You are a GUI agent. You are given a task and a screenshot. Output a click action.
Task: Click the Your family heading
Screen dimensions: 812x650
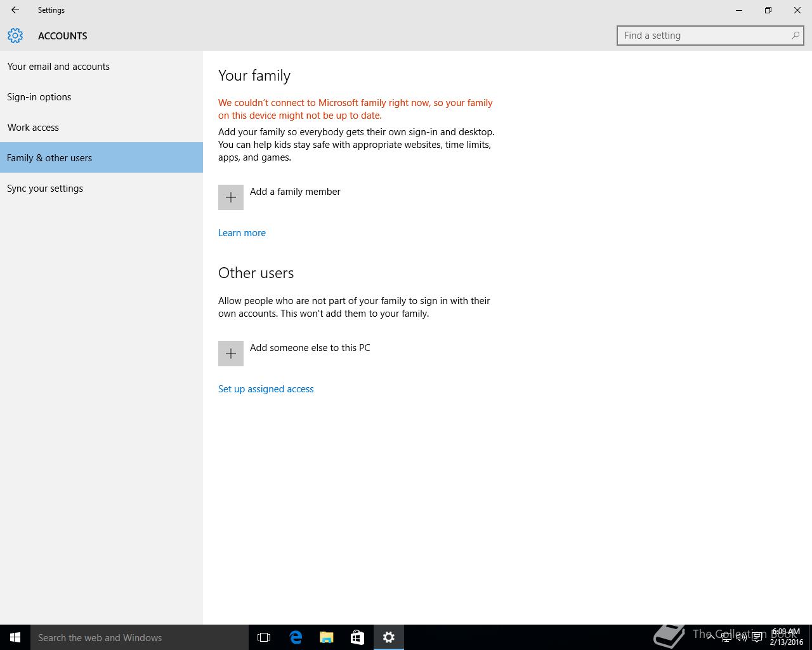coord(254,76)
